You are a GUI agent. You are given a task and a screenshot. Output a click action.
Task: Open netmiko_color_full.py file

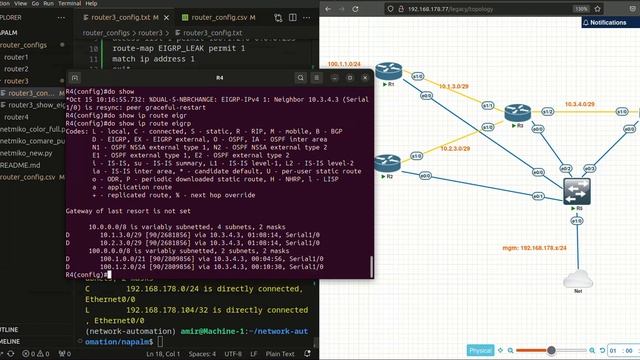pos(33,129)
